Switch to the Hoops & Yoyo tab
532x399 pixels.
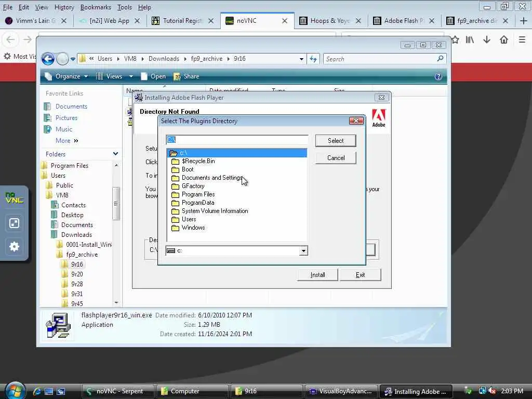pos(330,21)
